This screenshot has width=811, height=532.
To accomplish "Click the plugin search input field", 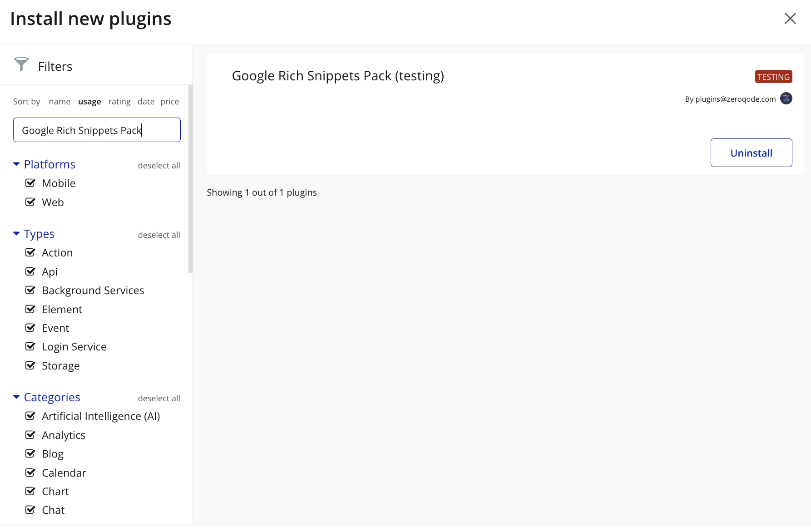I will (97, 130).
